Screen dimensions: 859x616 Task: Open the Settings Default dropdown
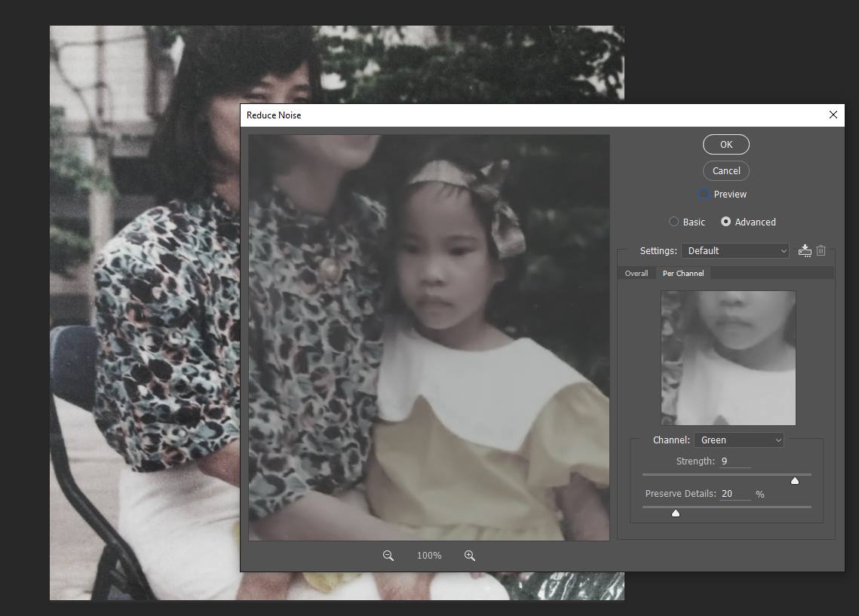[735, 250]
